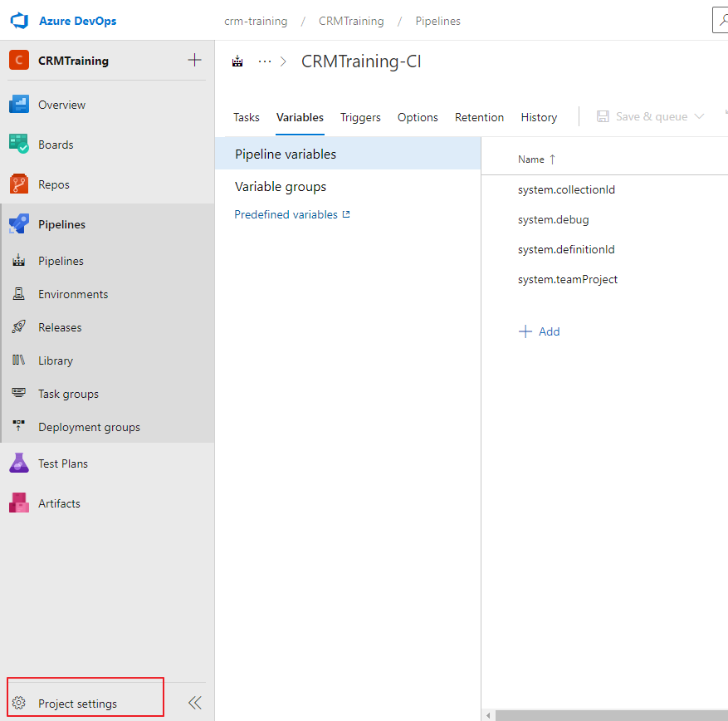Open Overview from the sidebar icon
The image size is (728, 721).
click(x=19, y=105)
